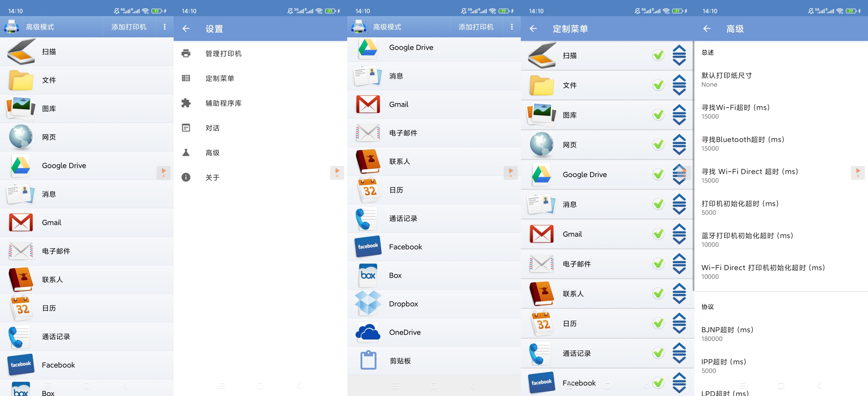Tap the Dropbox icon
This screenshot has width=868, height=396.
tap(368, 304)
